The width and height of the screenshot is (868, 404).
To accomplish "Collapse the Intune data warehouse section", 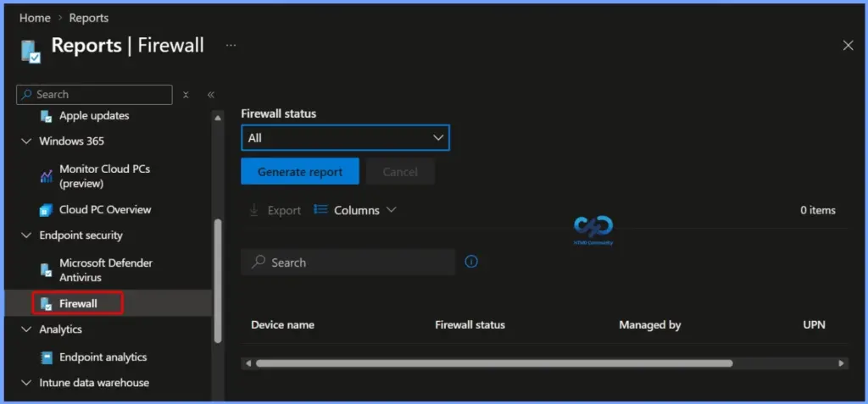I will click(26, 383).
